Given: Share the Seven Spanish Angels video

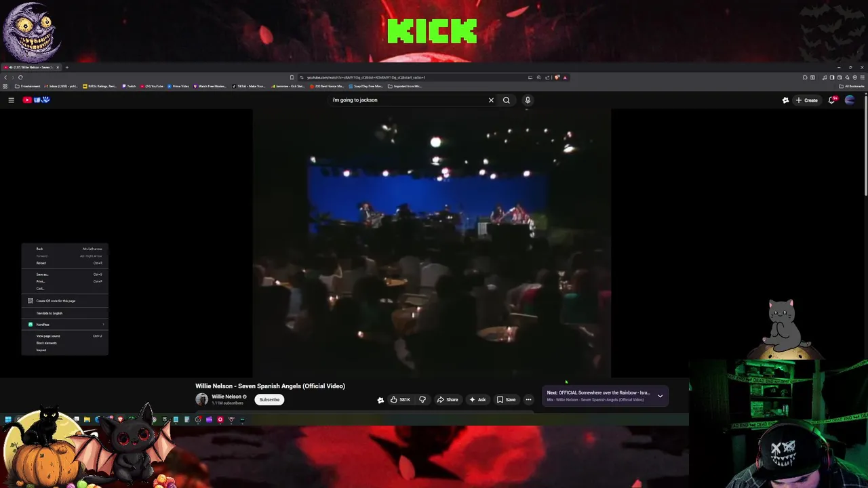Looking at the screenshot, I should pyautogui.click(x=448, y=399).
